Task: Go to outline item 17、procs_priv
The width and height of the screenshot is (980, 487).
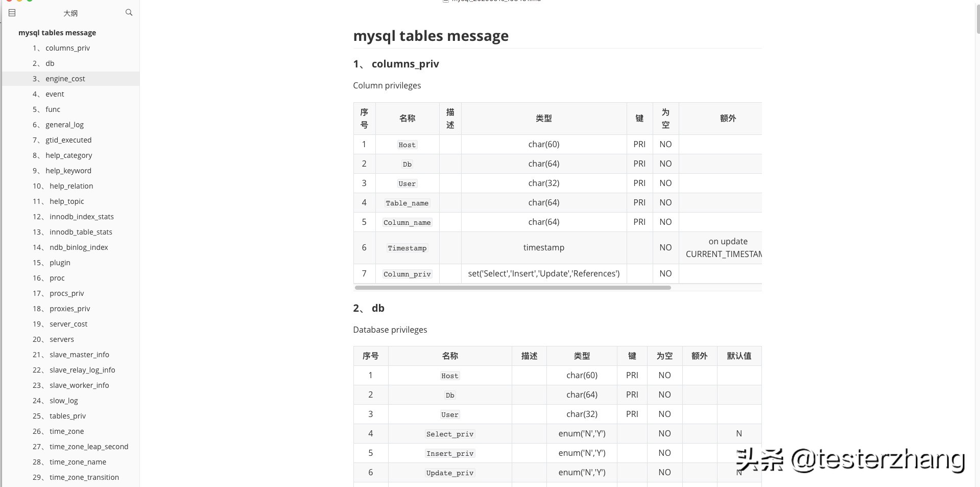Action: click(x=58, y=293)
